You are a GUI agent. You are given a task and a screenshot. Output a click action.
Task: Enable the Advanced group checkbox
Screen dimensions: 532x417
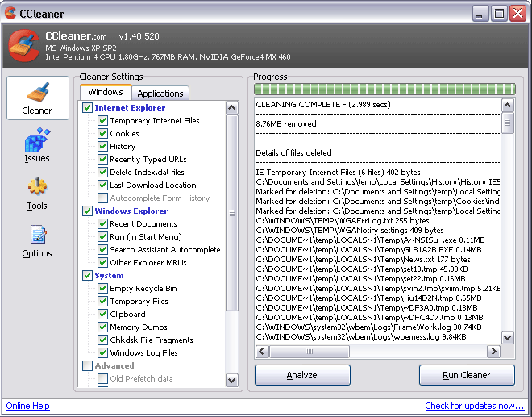tap(88, 365)
